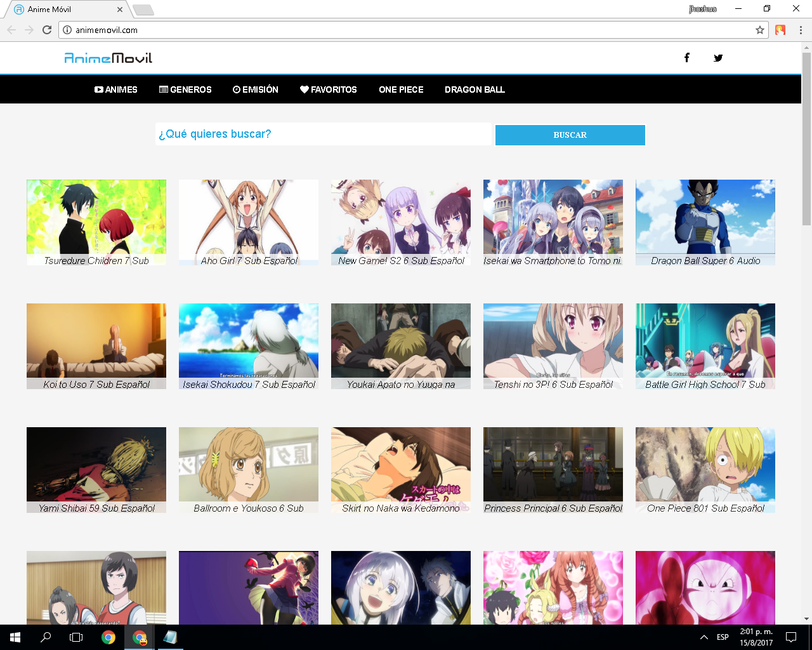Open Ballroom e Youkoso 6 Sub
The height and width of the screenshot is (650, 812).
pyautogui.click(x=249, y=470)
